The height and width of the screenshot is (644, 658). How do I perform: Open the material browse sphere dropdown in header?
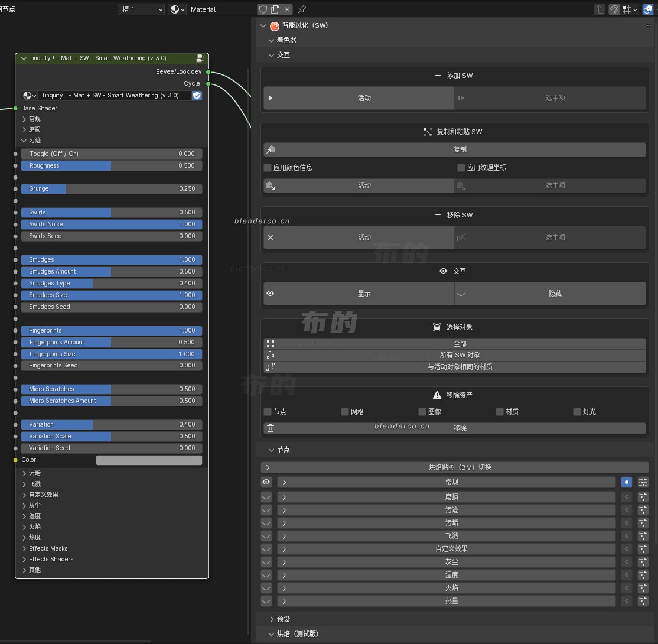[178, 9]
